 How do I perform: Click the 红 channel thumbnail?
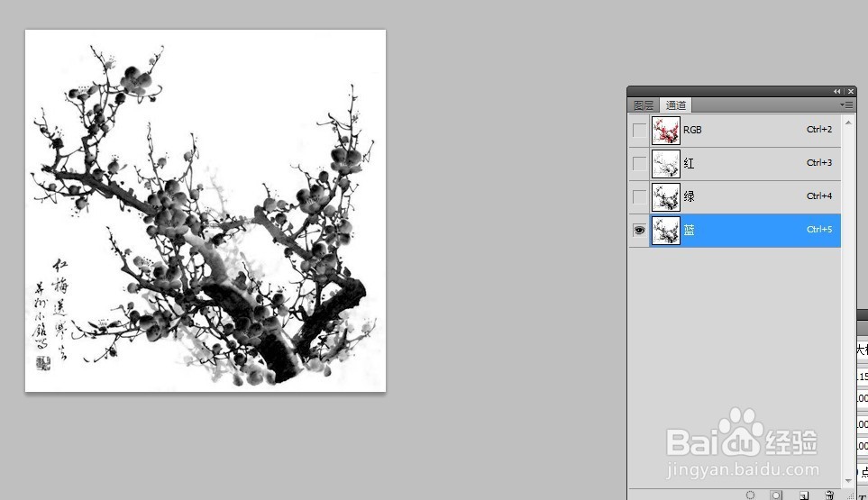coord(665,164)
